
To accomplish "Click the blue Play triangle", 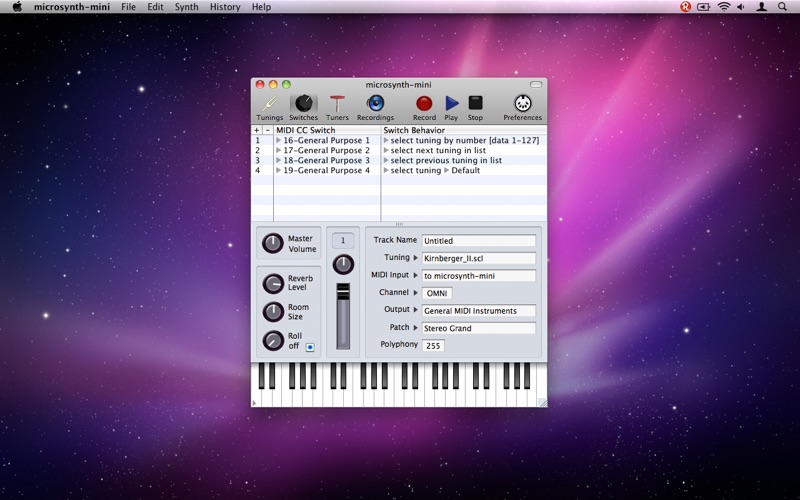I will tap(452, 104).
